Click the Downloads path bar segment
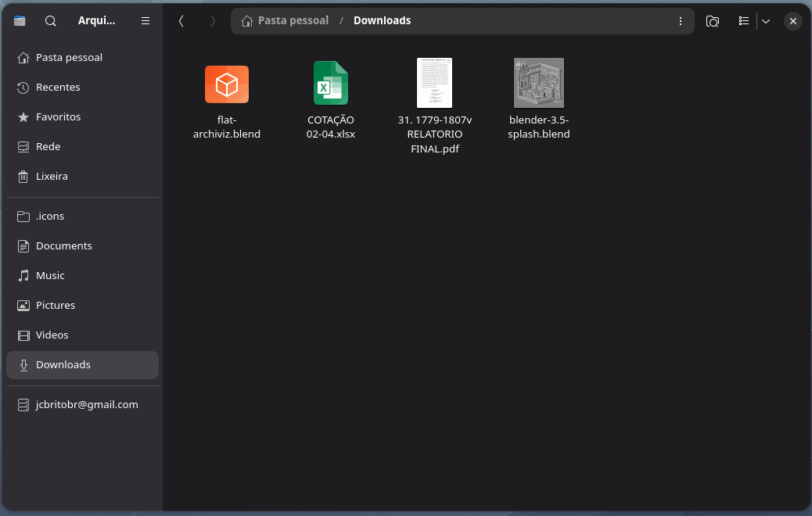 click(x=382, y=20)
